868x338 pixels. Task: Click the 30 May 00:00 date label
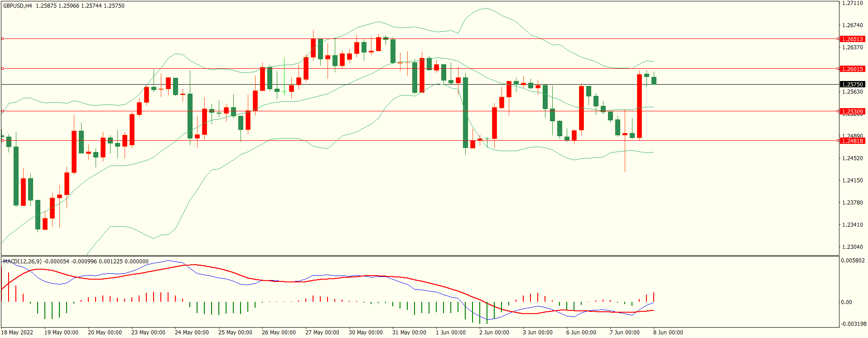[366, 333]
